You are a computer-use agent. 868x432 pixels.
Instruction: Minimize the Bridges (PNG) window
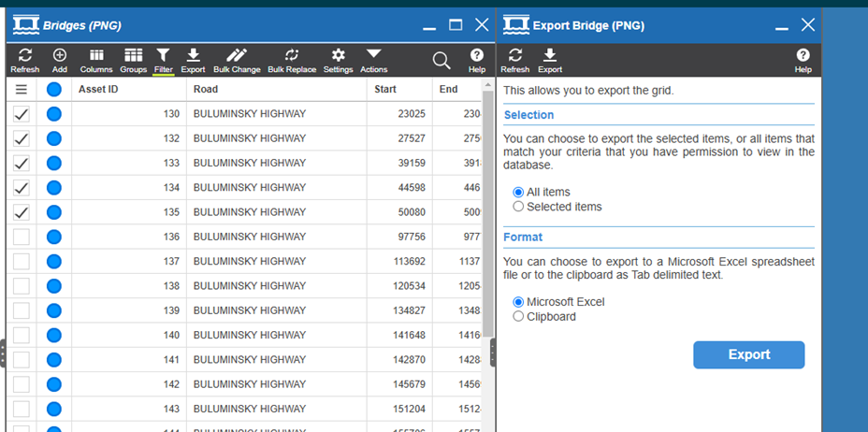(x=429, y=29)
